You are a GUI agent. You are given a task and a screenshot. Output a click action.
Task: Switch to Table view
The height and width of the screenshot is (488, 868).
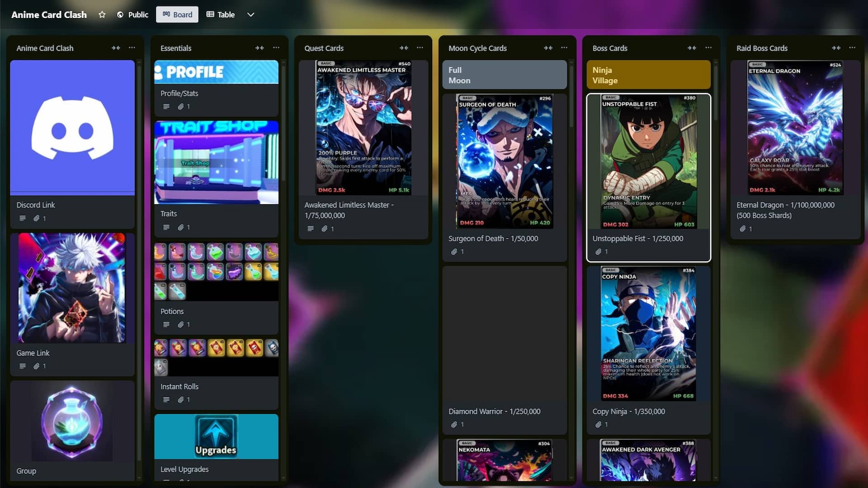pos(220,14)
